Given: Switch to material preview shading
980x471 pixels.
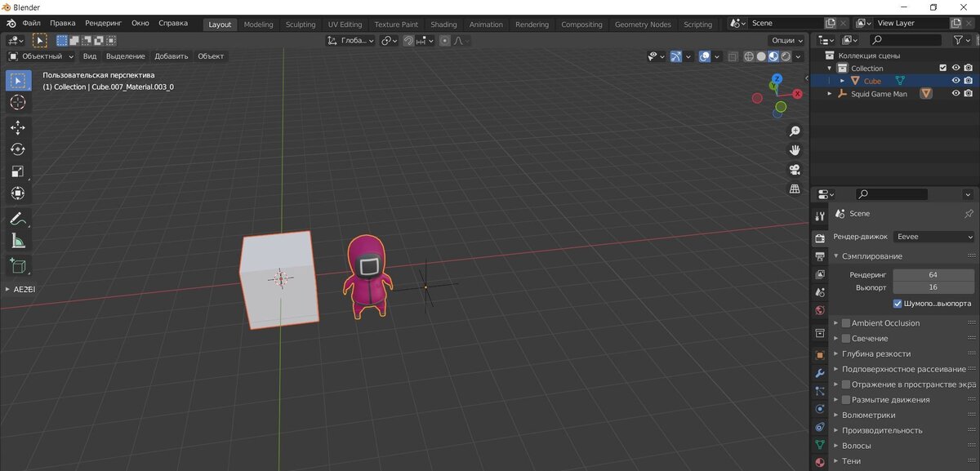Looking at the screenshot, I should click(x=773, y=56).
